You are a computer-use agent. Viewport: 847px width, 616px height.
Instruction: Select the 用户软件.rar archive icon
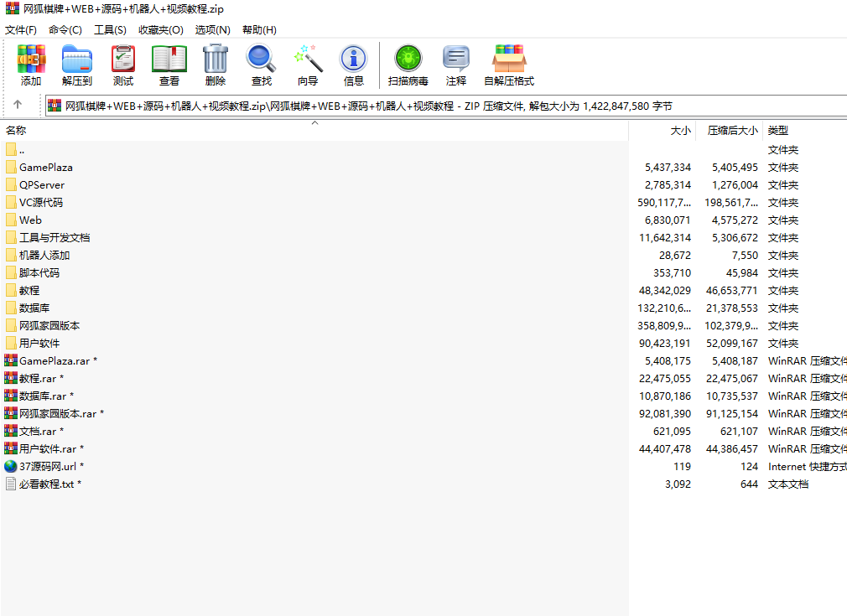[11, 448]
